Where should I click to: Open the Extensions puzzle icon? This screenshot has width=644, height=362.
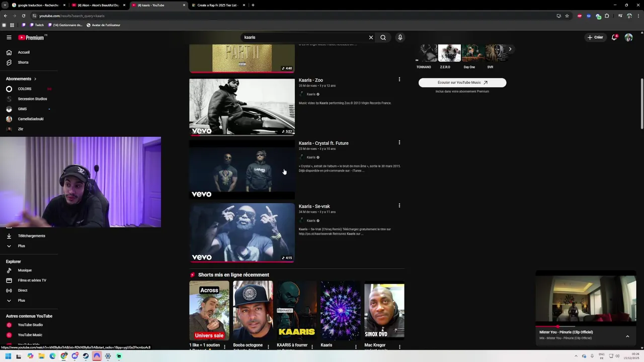pyautogui.click(x=607, y=16)
